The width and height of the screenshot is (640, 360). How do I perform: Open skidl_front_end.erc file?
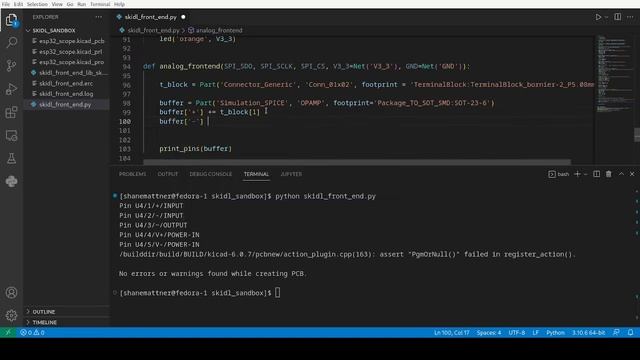66,83
